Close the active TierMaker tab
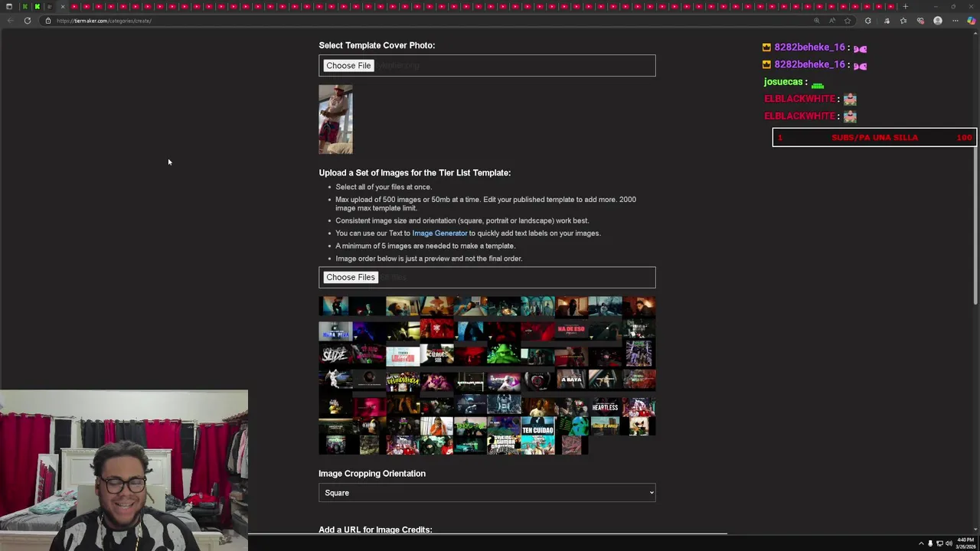 point(63,6)
